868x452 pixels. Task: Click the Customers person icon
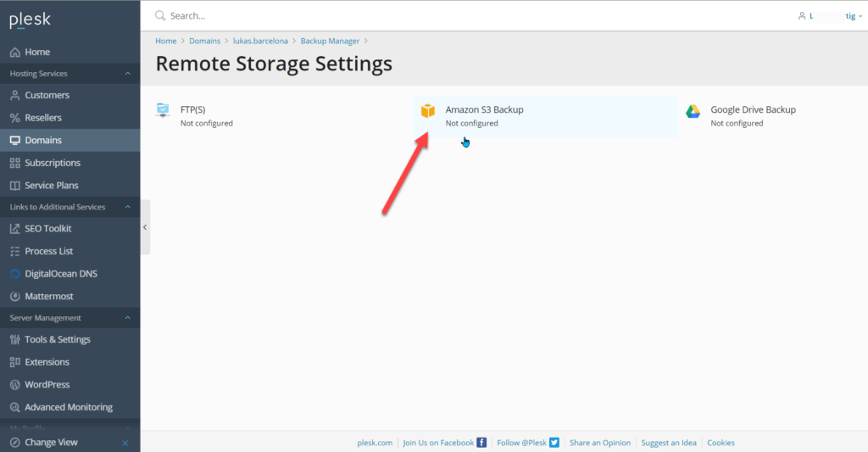pos(15,95)
